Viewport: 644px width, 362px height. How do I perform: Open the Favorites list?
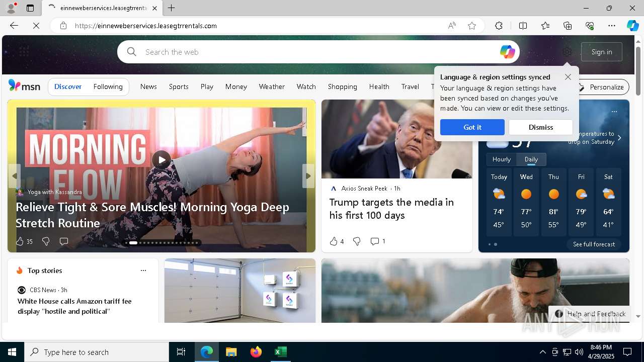(x=545, y=26)
